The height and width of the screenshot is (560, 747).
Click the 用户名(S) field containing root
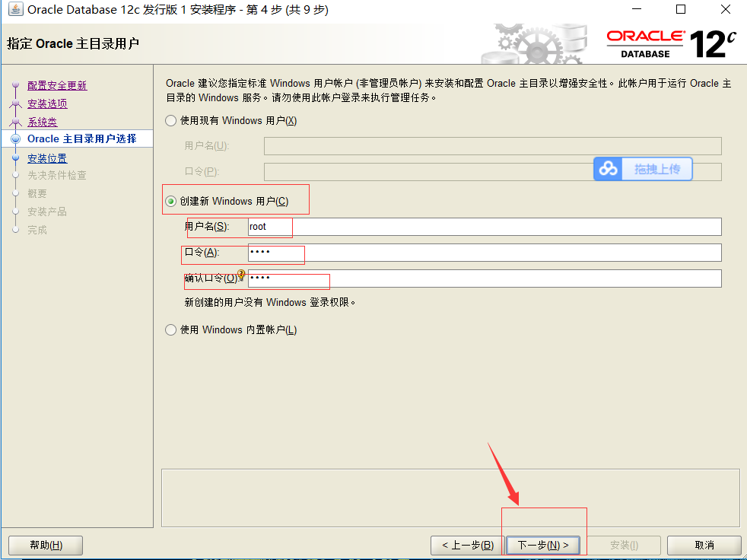point(485,227)
